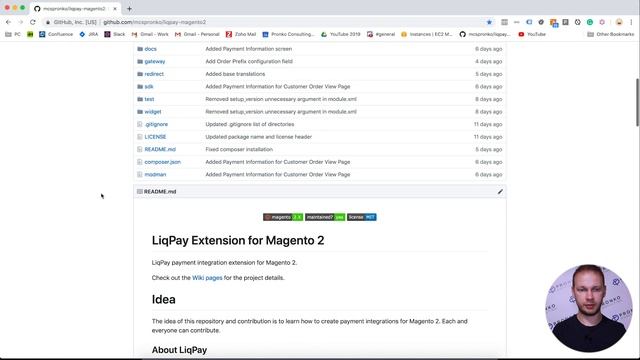The image size is (640, 360).
Task: Click the address bar URL
Action: click(154, 22)
